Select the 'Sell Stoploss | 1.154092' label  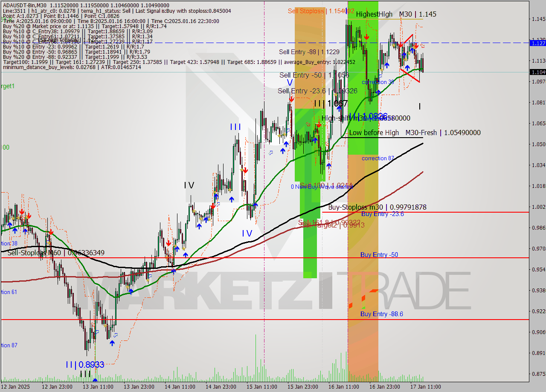point(321,11)
